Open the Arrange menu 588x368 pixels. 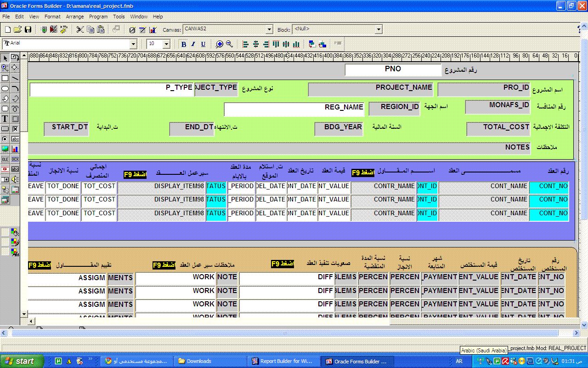coord(75,17)
